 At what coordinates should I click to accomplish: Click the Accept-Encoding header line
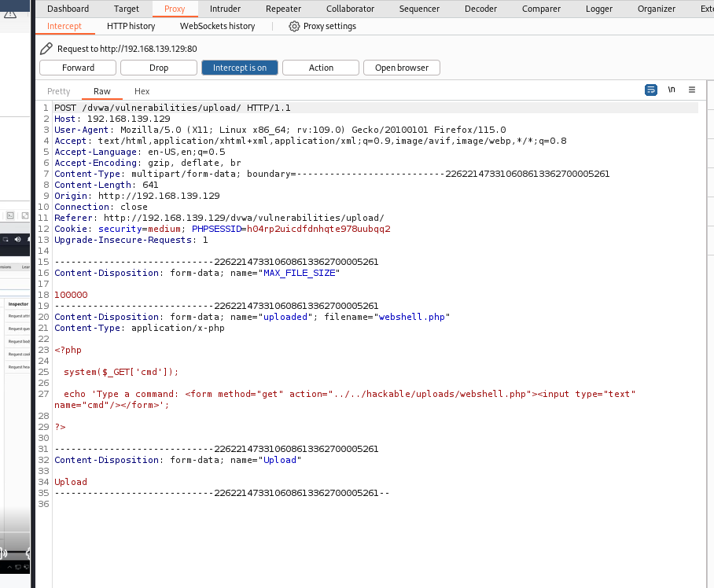pos(148,163)
